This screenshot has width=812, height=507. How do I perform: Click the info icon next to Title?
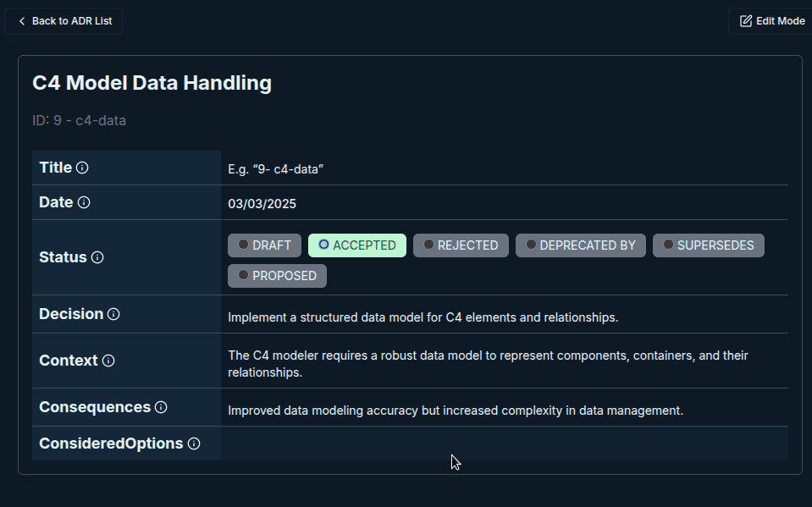click(x=83, y=168)
